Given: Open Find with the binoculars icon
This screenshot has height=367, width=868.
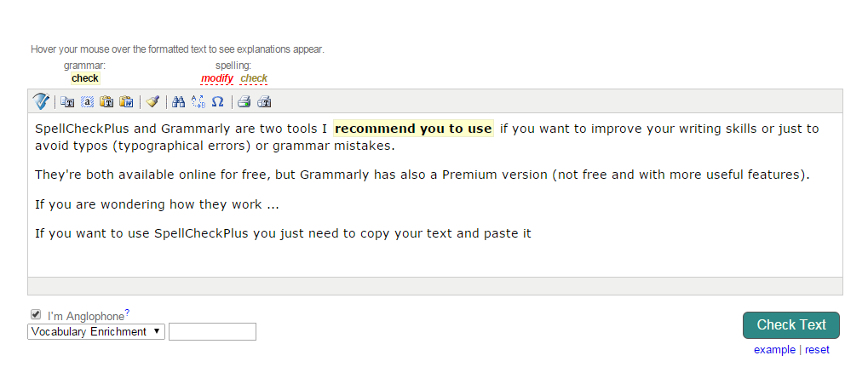Looking at the screenshot, I should [179, 102].
